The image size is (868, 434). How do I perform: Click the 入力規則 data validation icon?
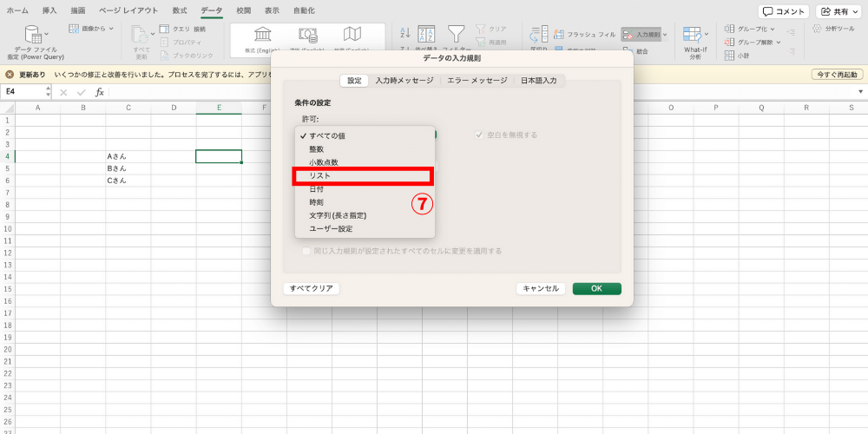[628, 35]
